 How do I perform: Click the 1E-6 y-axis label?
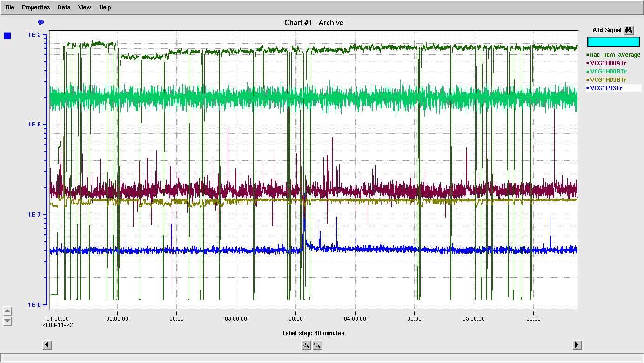tap(35, 125)
